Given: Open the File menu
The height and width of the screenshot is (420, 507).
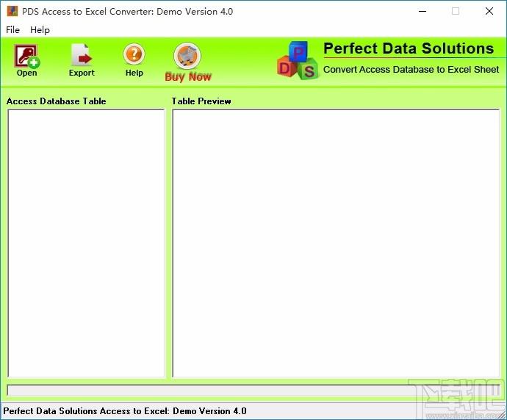Looking at the screenshot, I should tap(13, 29).
